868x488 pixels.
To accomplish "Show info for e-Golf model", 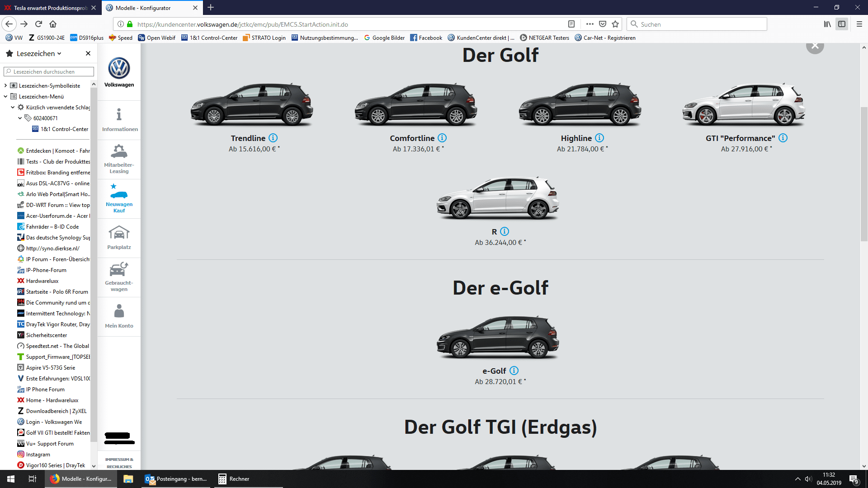I will tap(514, 371).
